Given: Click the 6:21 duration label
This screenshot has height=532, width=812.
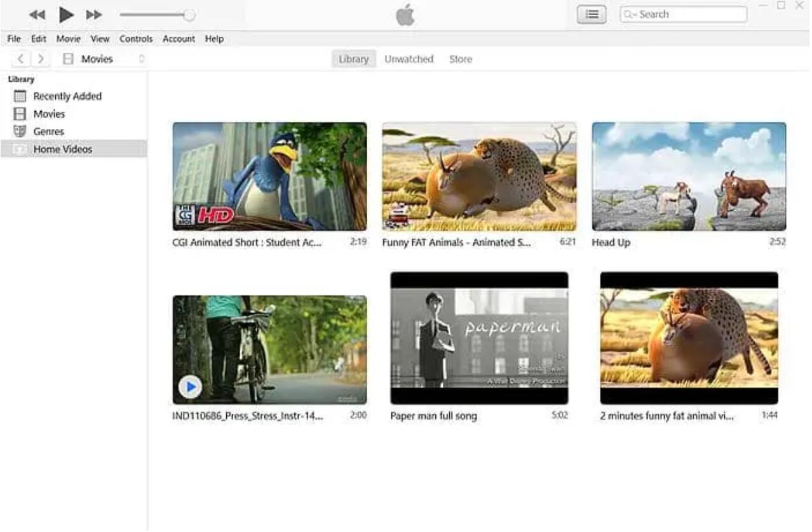Looking at the screenshot, I should coord(567,243).
